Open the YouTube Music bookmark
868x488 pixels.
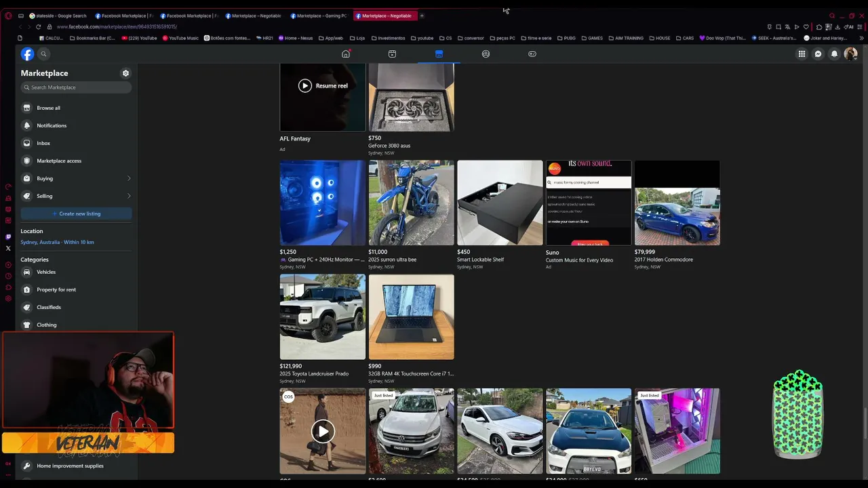pyautogui.click(x=180, y=38)
